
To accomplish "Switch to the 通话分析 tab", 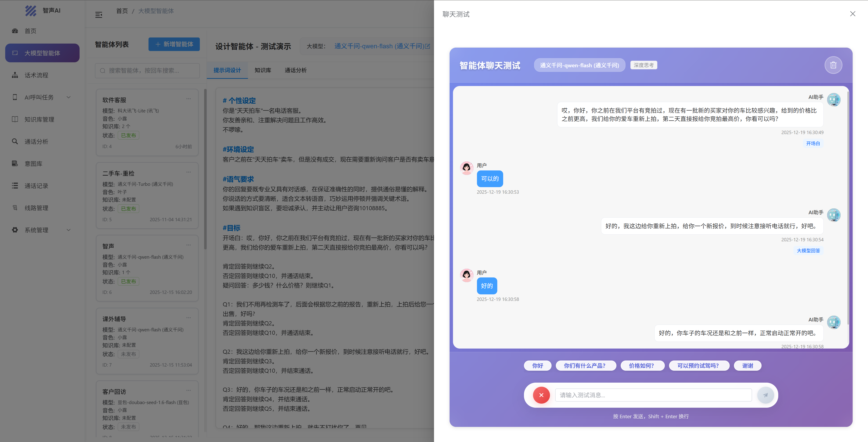I will point(295,70).
